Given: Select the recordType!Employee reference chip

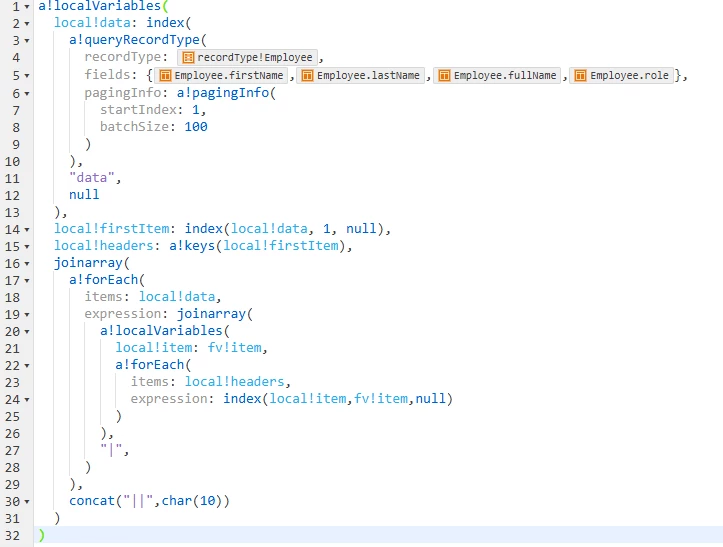Looking at the screenshot, I should pos(248,57).
